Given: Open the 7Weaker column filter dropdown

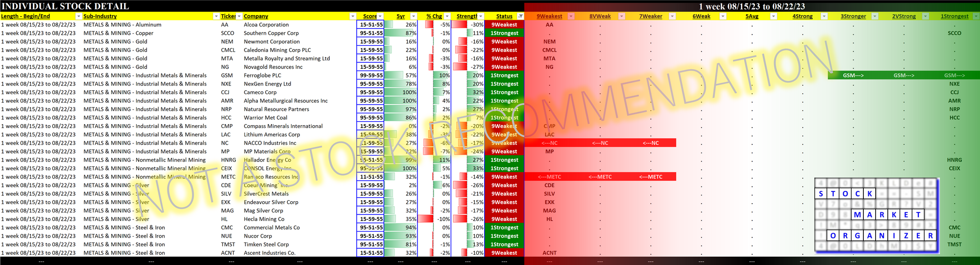Looking at the screenshot, I should point(672,16).
